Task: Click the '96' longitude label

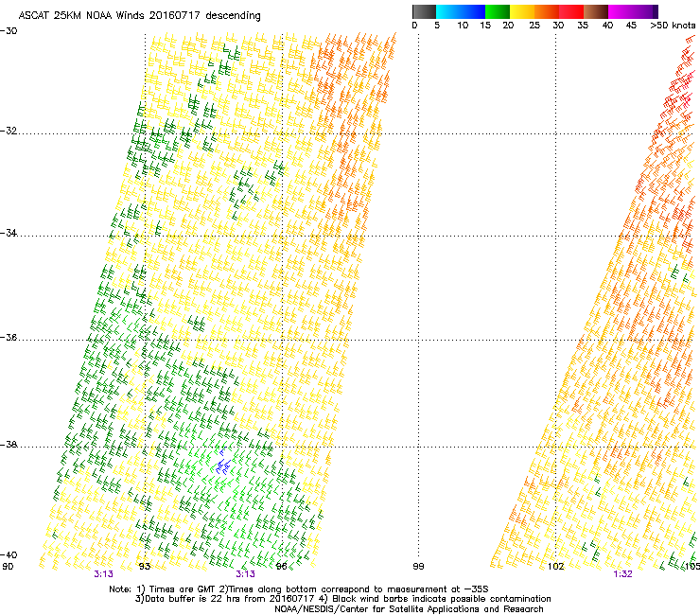Action: coord(281,567)
